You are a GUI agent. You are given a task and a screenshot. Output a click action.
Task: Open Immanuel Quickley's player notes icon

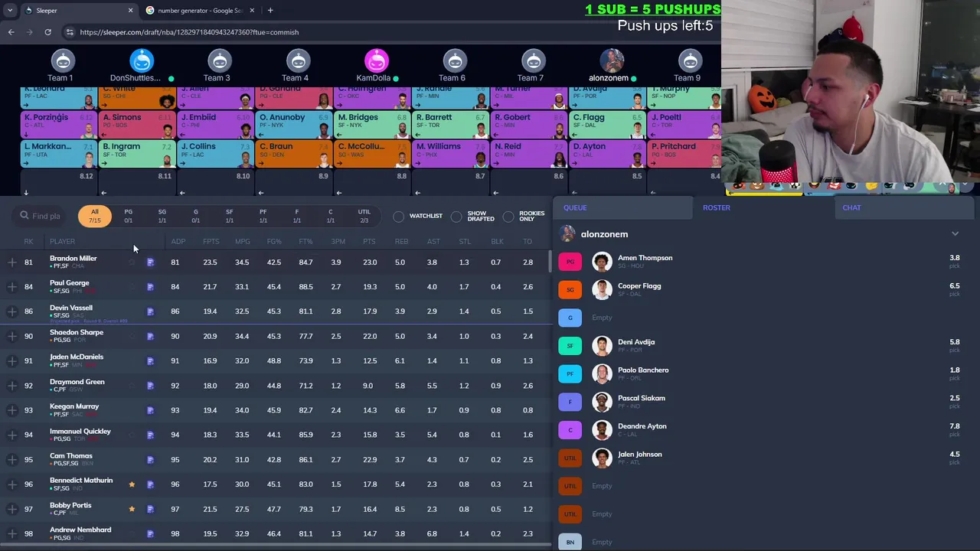150,435
